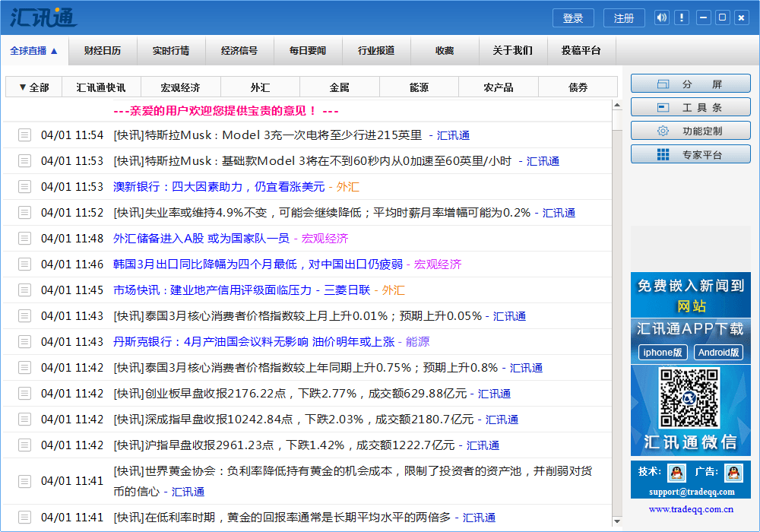
Task: Filter news by 金属 category
Action: point(340,87)
